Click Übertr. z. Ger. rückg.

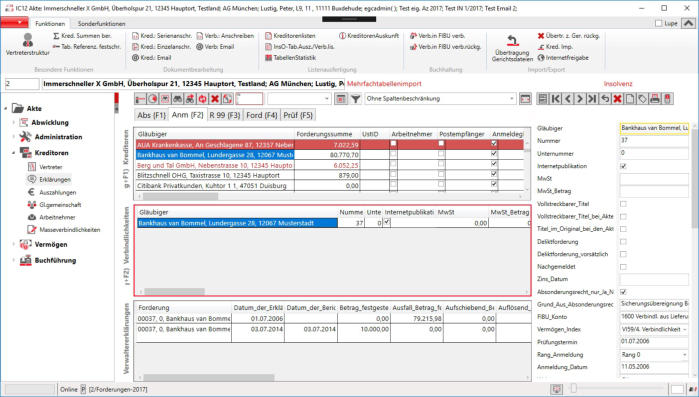click(568, 36)
